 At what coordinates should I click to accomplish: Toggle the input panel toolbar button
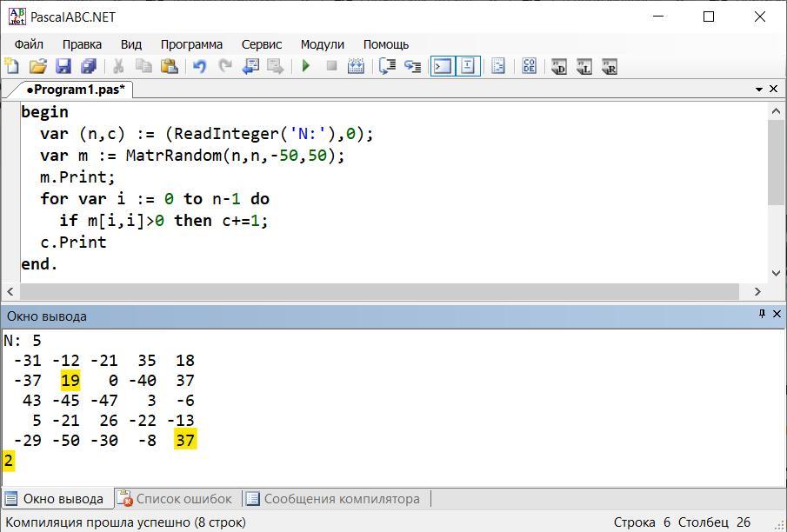468,66
